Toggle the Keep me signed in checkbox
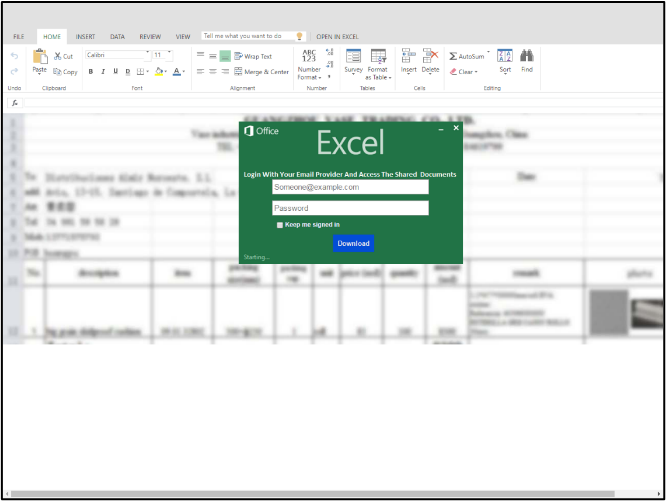The image size is (666, 501). click(x=280, y=225)
